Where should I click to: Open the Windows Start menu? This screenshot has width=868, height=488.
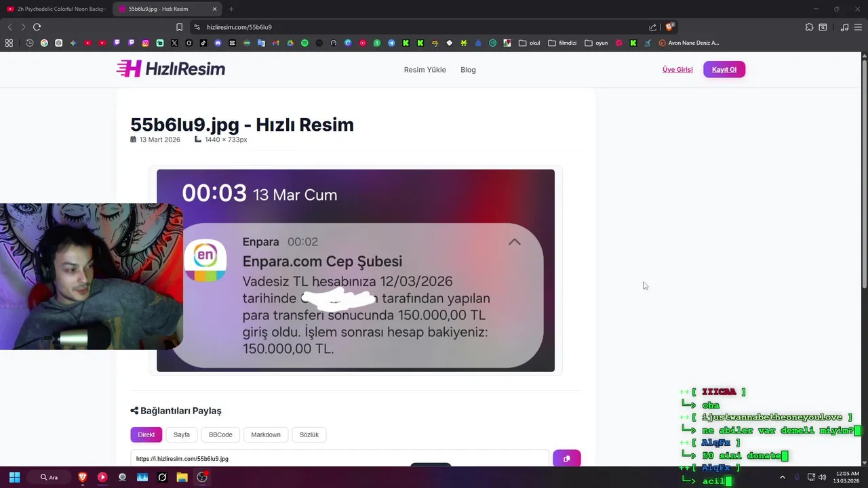click(x=14, y=477)
